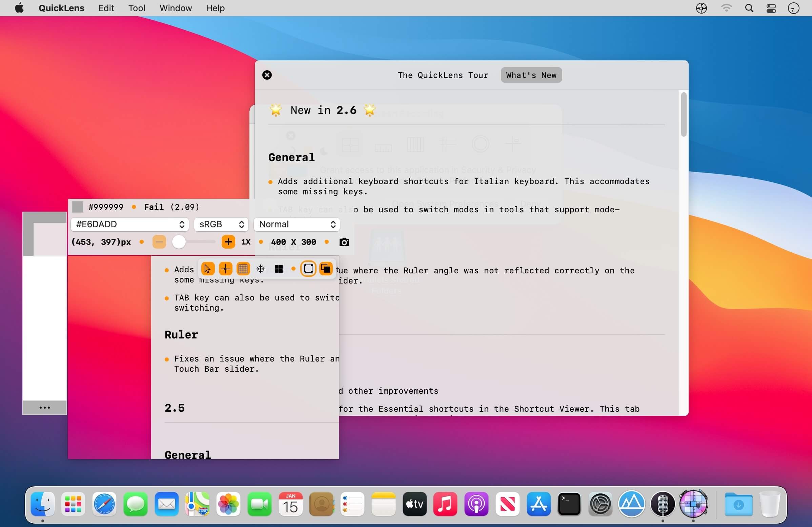The image size is (812, 527).
Task: Select the What's New tab
Action: pyautogui.click(x=531, y=75)
